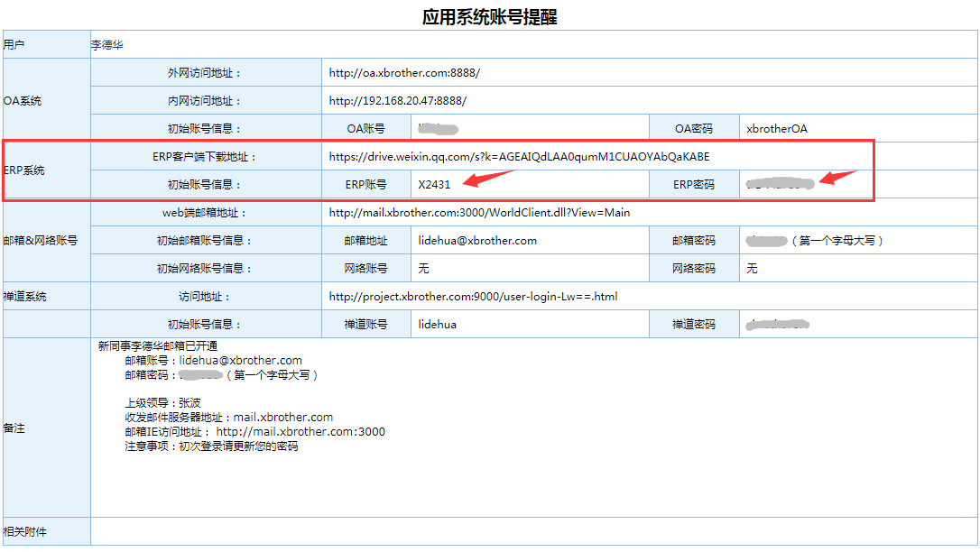Click the 邮箱账号 line in the 备注 section

(x=213, y=361)
